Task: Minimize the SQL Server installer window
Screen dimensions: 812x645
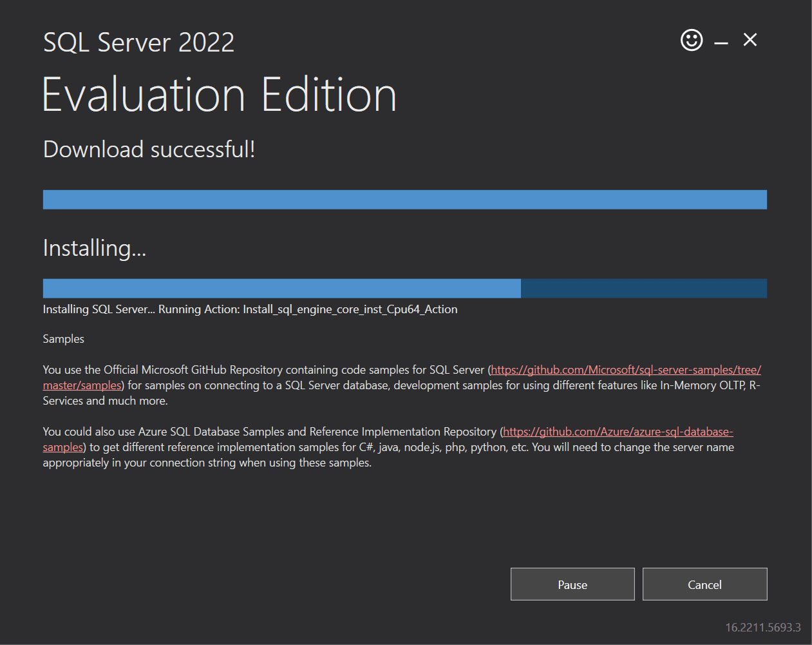Action: (x=721, y=43)
